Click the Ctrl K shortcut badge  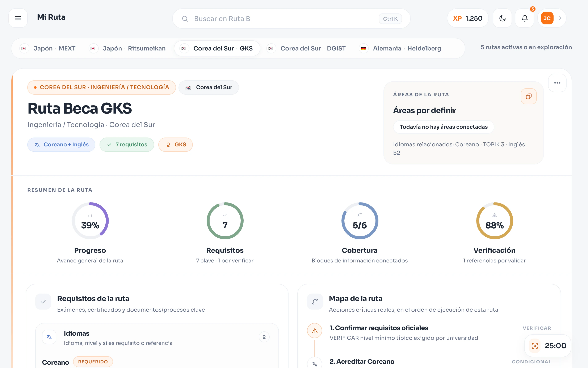click(x=390, y=19)
